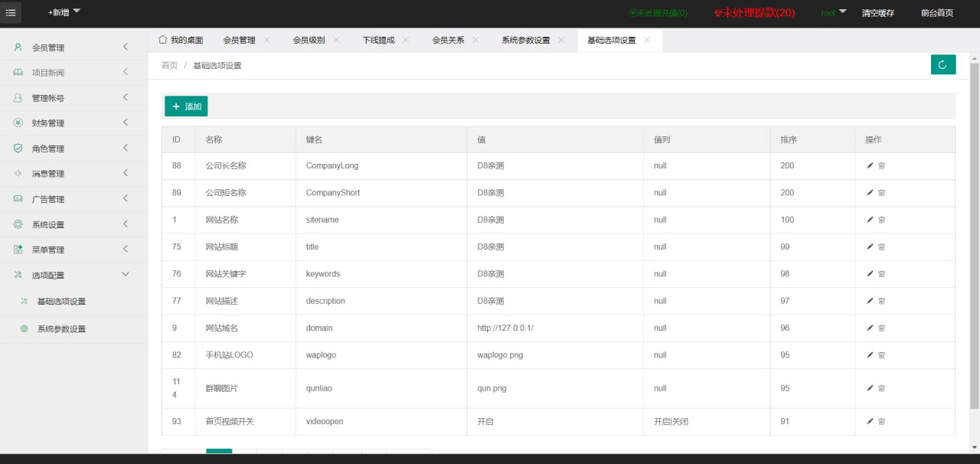Viewport: 980px width, 464px height.
Task: Delete the domain row trash icon
Action: [x=881, y=328]
